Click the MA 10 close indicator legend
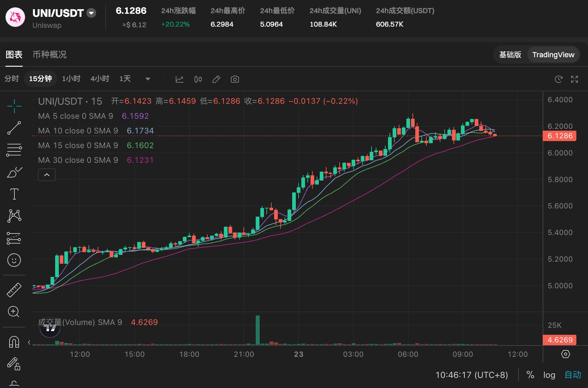This screenshot has width=588, height=388. tap(78, 131)
